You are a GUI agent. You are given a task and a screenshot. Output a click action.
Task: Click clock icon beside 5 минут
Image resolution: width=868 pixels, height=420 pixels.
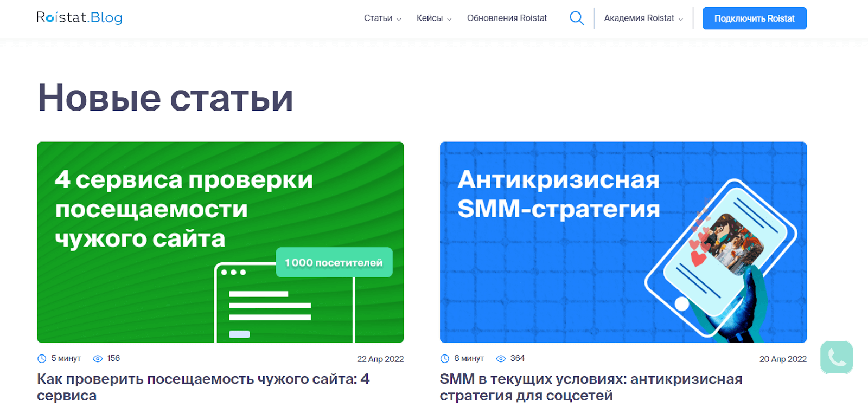click(42, 359)
